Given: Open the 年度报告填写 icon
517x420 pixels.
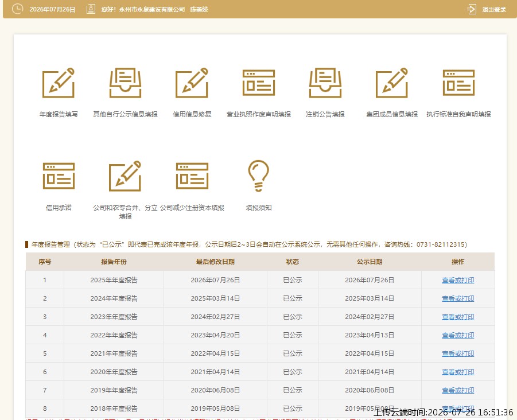Looking at the screenshot, I should coord(59,83).
